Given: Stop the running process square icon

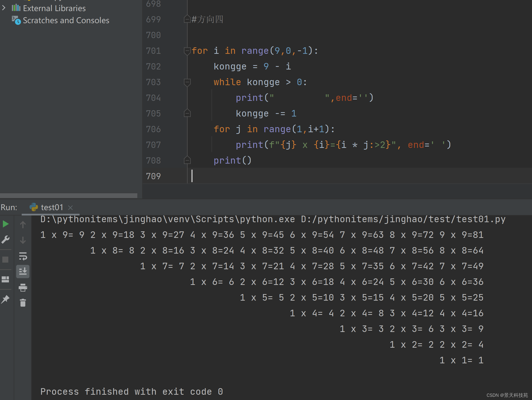Looking at the screenshot, I should 5,260.
